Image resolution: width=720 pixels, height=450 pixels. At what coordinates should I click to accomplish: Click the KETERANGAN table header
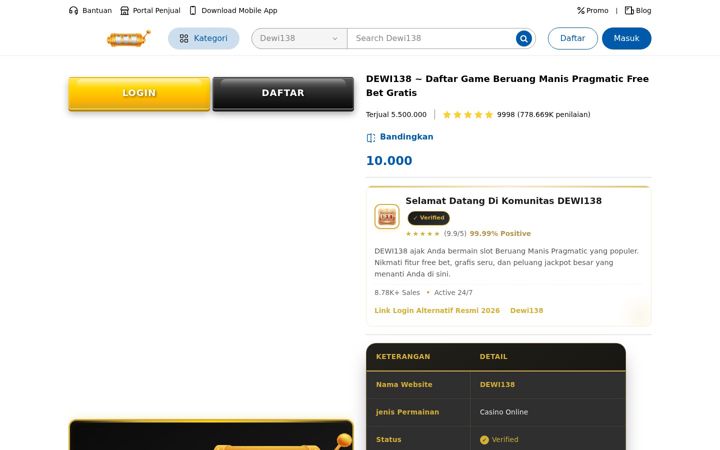(403, 357)
